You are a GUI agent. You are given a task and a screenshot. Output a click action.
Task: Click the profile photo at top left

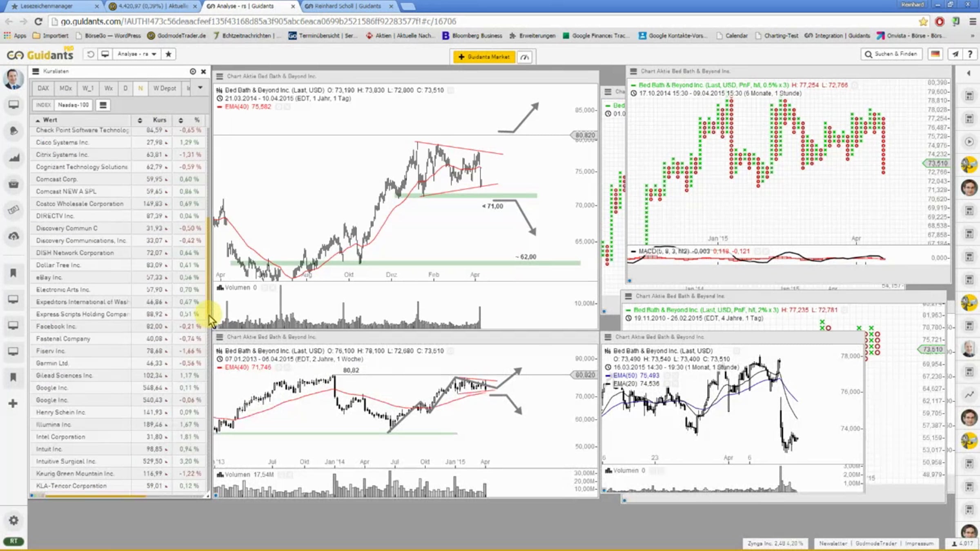pos(13,79)
